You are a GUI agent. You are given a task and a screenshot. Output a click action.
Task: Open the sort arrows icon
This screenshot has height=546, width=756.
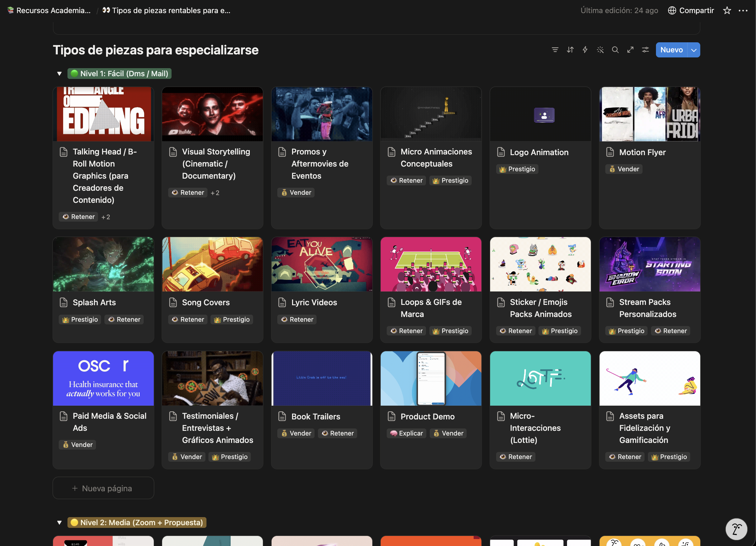click(x=570, y=50)
